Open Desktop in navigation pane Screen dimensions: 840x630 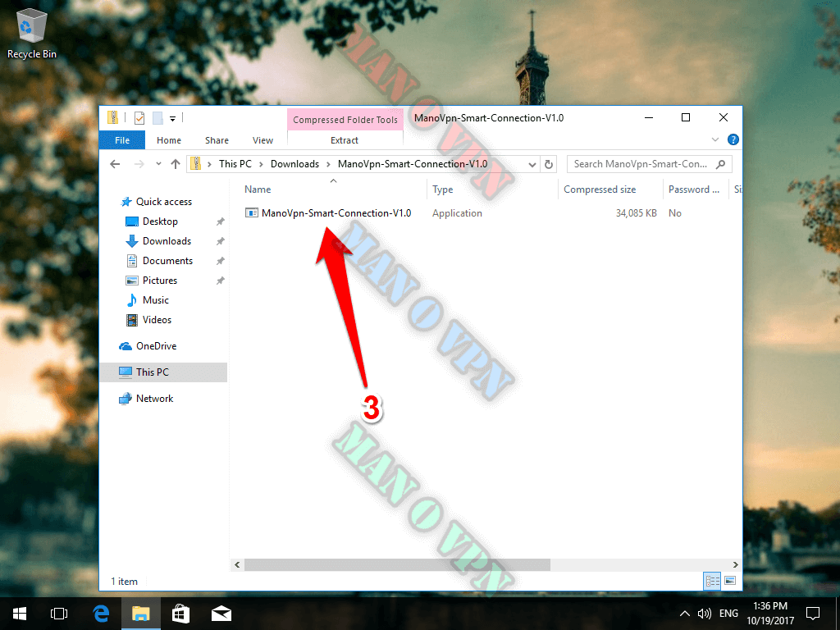click(160, 221)
